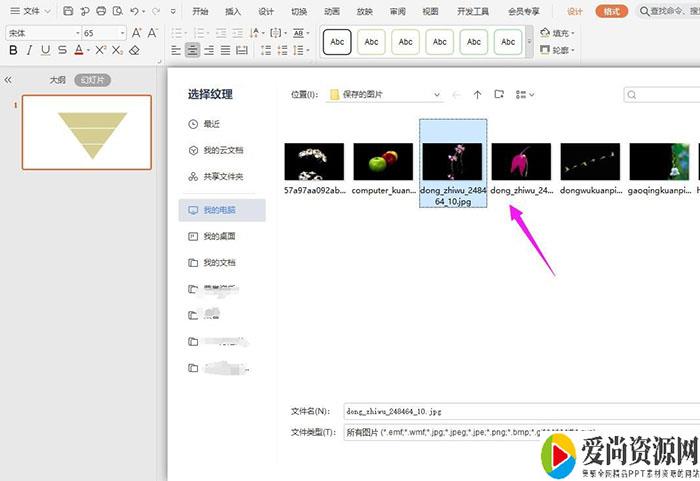Toggle Italic formatting
This screenshot has width=700, height=481.
click(x=30, y=50)
